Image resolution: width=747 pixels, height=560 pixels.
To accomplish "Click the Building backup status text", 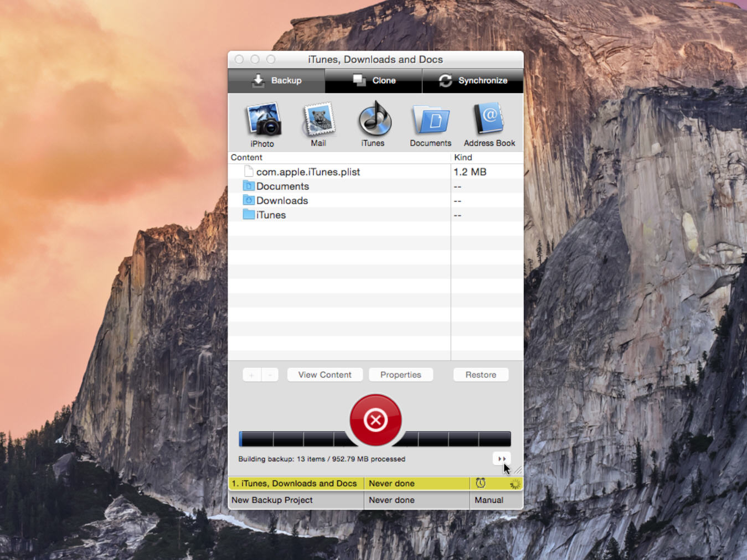I will click(x=322, y=459).
